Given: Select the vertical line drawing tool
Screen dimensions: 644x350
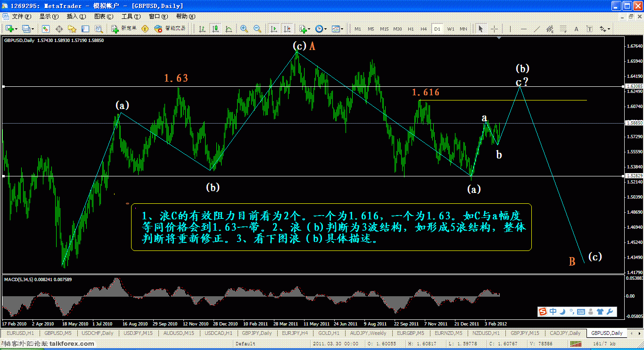Looking at the screenshot, I should (x=510, y=29).
